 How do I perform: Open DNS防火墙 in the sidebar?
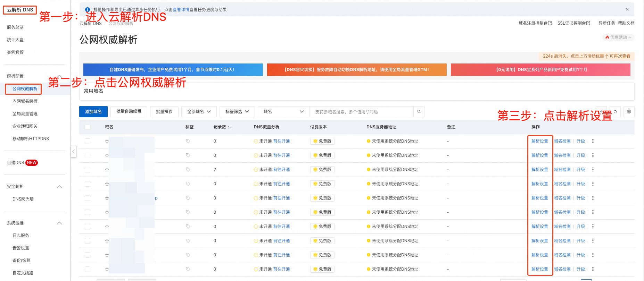pyautogui.click(x=23, y=199)
